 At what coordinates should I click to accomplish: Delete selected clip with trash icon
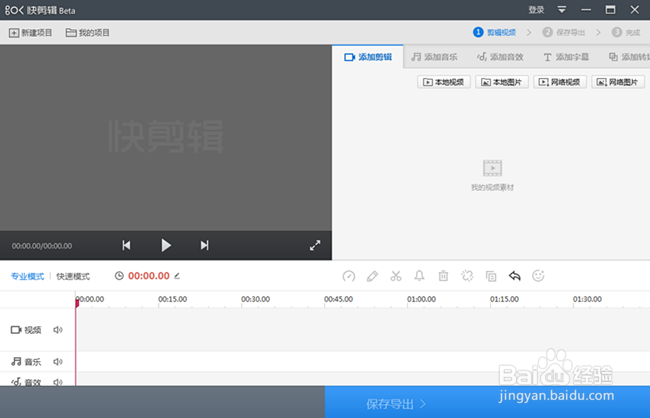click(x=443, y=276)
